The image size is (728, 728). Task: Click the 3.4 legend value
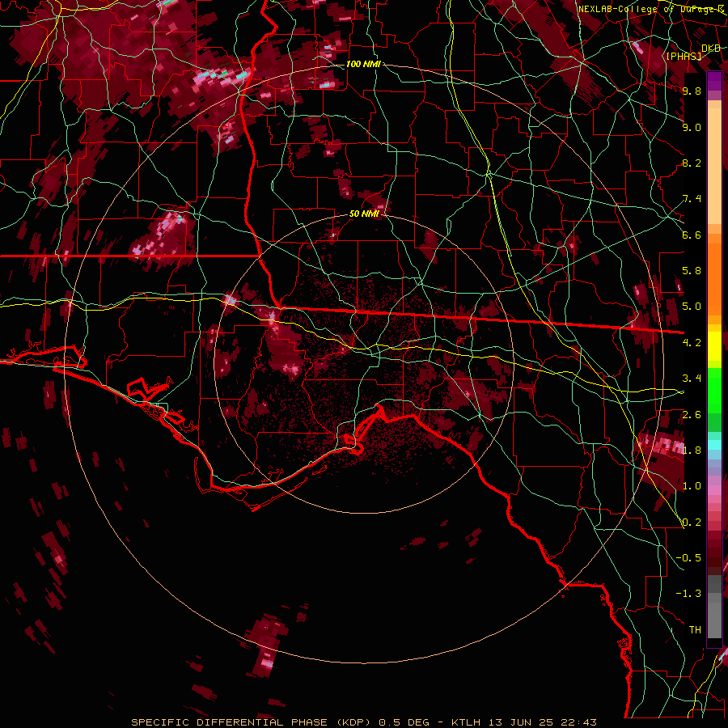692,379
